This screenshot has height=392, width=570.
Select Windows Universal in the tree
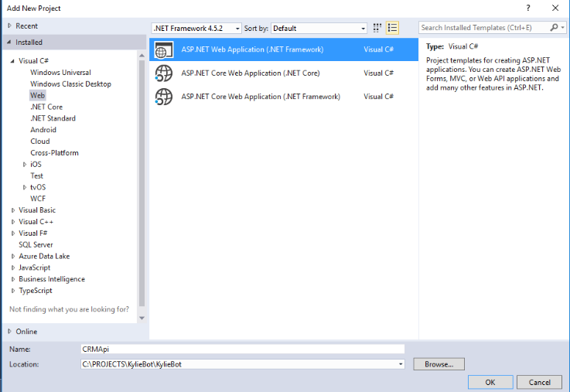60,73
